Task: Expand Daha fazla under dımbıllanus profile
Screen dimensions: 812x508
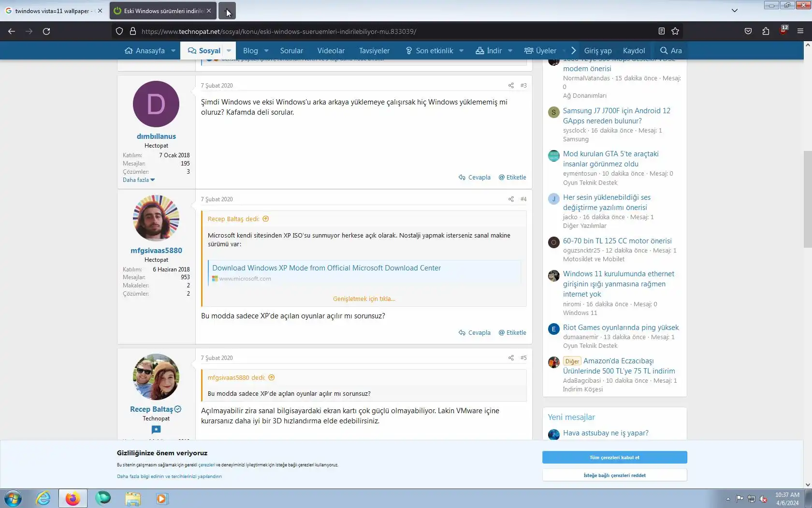Action: click(x=139, y=180)
